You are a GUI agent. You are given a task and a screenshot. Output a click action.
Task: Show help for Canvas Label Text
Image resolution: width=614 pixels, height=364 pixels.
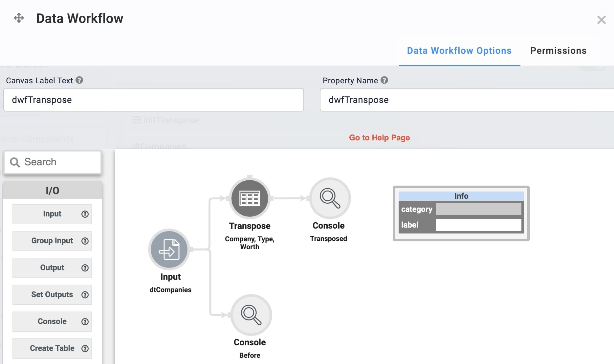[79, 80]
